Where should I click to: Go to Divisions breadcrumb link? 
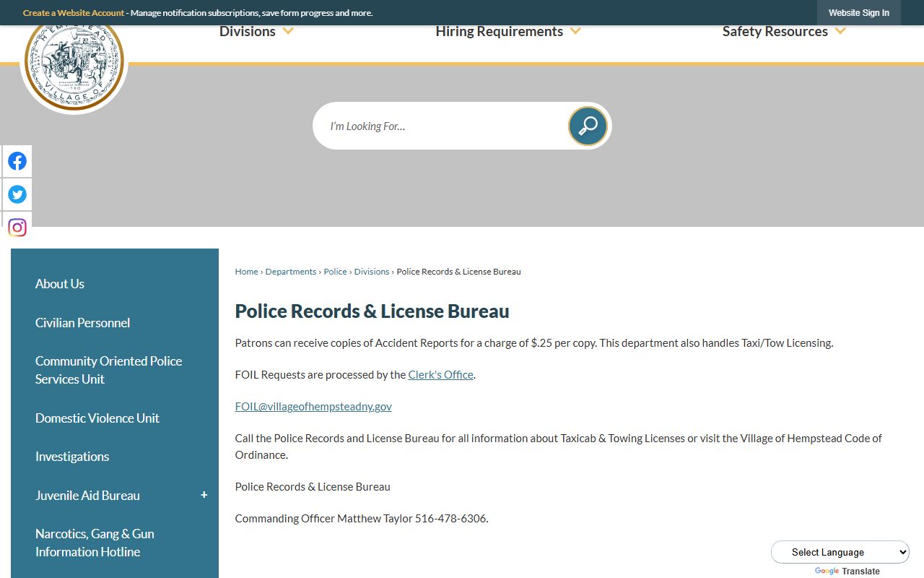pos(372,272)
